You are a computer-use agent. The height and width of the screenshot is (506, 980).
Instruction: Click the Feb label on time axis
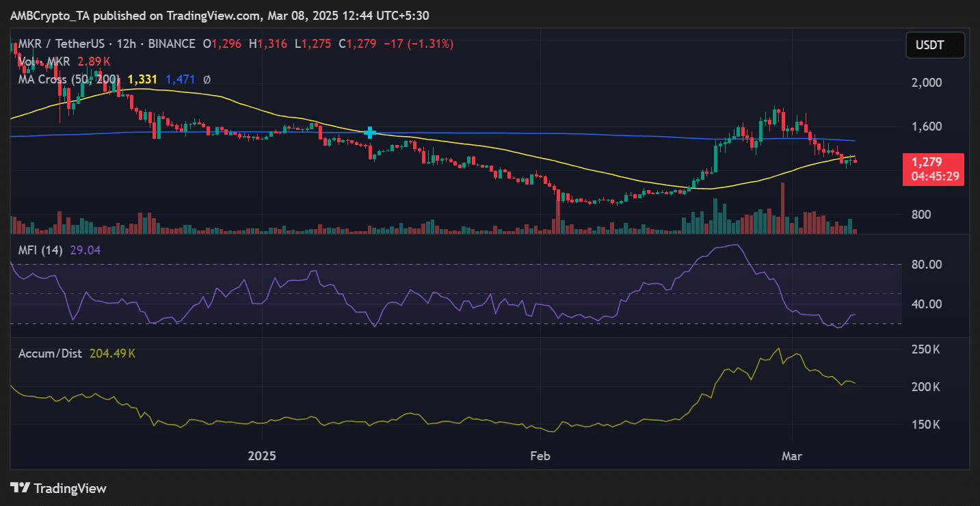[x=540, y=455]
